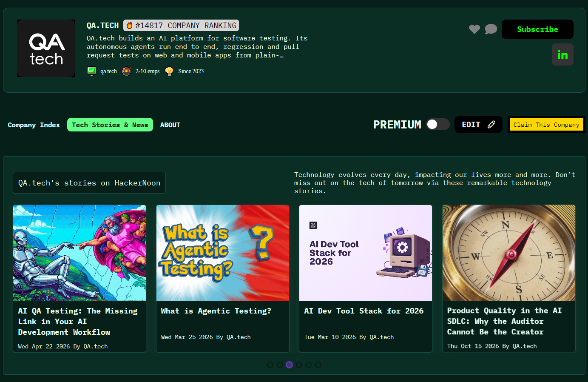Click the '2-10 emps' text
This screenshot has height=382, width=588.
148,71
